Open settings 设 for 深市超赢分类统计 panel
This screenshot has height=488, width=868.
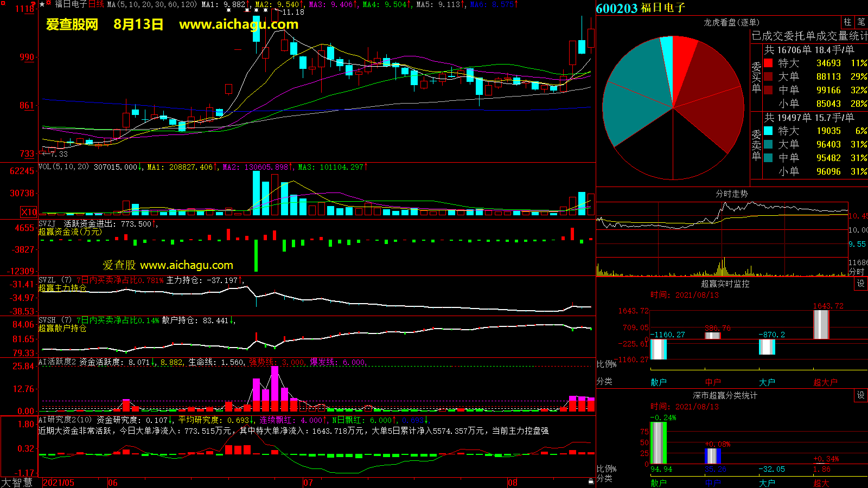(x=860, y=395)
